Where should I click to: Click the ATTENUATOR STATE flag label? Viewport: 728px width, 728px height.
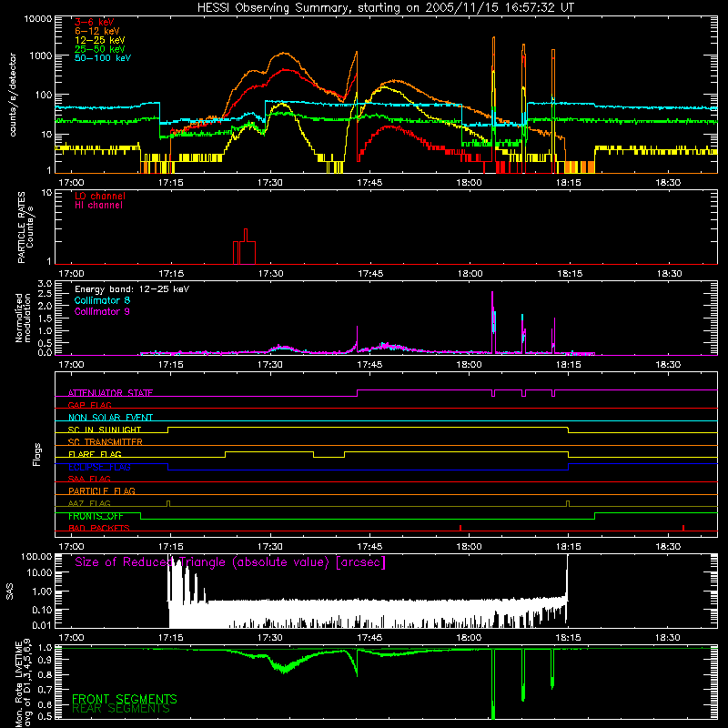(x=110, y=393)
